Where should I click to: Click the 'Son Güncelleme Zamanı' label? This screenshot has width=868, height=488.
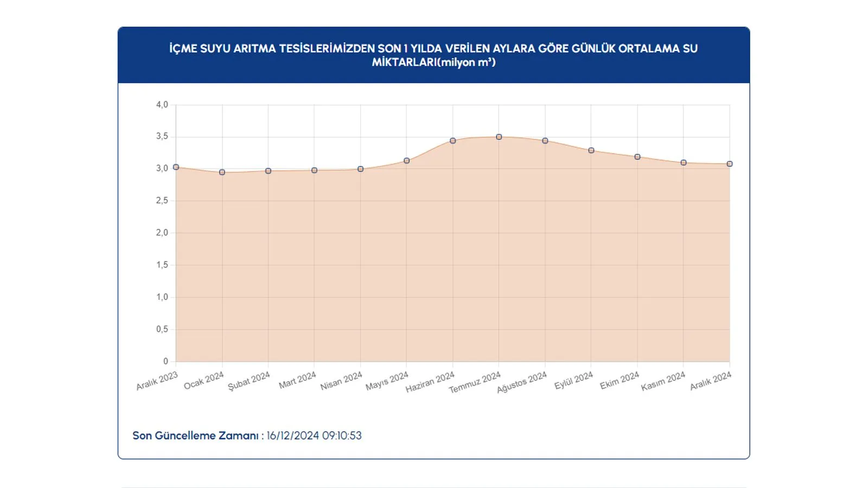195,435
